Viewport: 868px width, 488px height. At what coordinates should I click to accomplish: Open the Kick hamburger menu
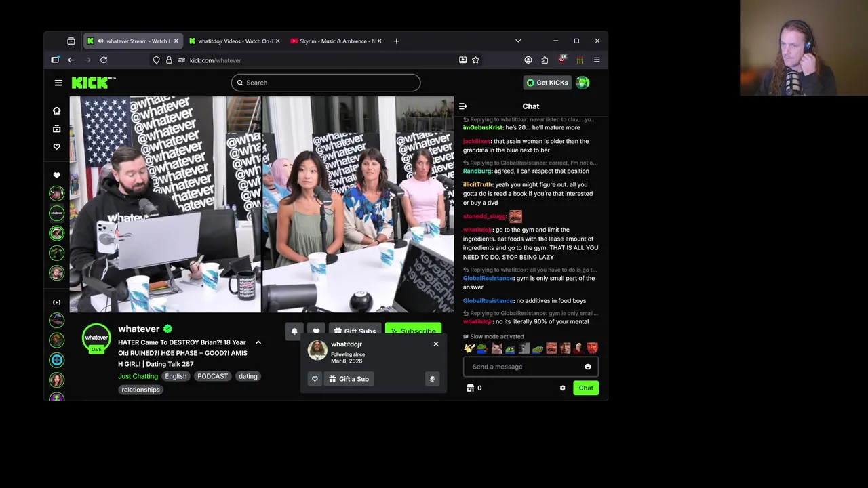(x=58, y=83)
